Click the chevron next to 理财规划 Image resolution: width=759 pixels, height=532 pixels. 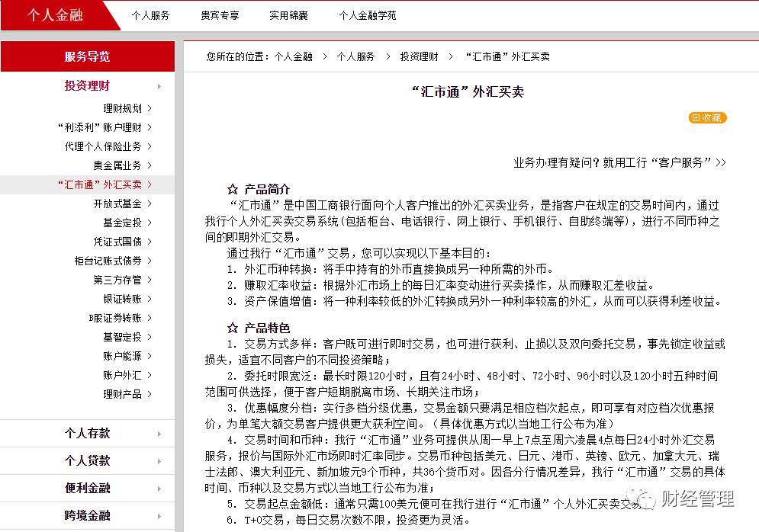pyautogui.click(x=150, y=108)
